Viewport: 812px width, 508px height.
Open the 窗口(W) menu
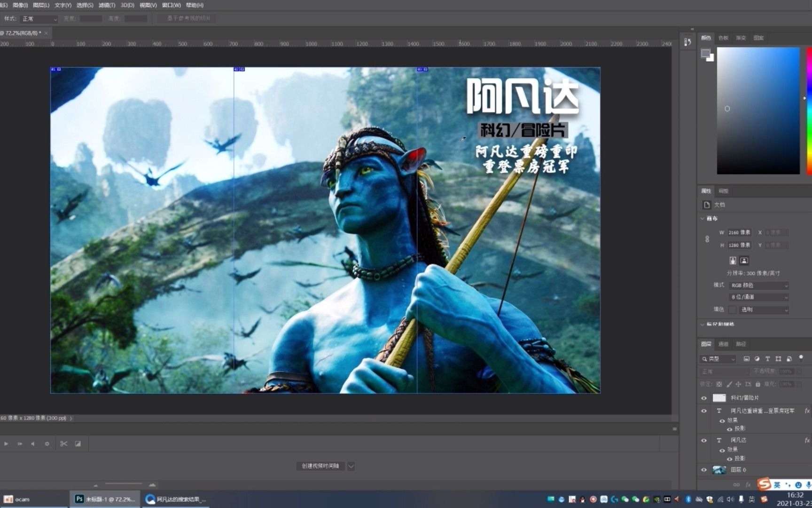[x=171, y=5]
